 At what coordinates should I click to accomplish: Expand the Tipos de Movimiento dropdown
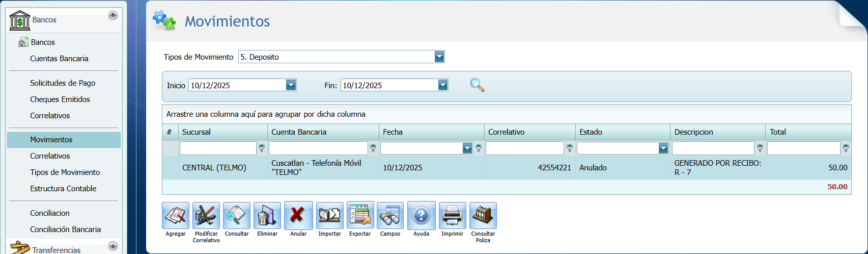click(x=439, y=57)
